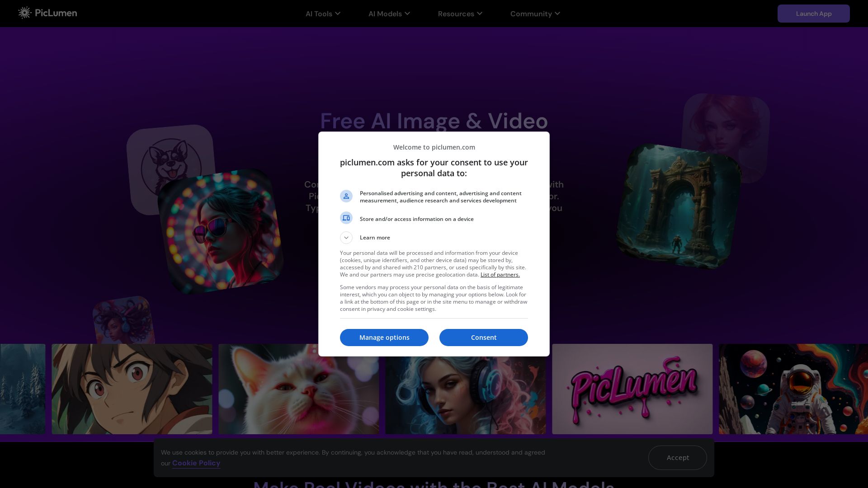
Task: Open the List of partners link
Action: pyautogui.click(x=500, y=275)
